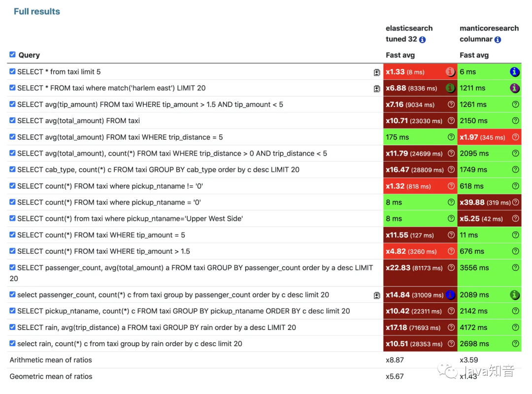Click the x3.59 arithmetic mean value
The image size is (532, 394).
click(469, 360)
